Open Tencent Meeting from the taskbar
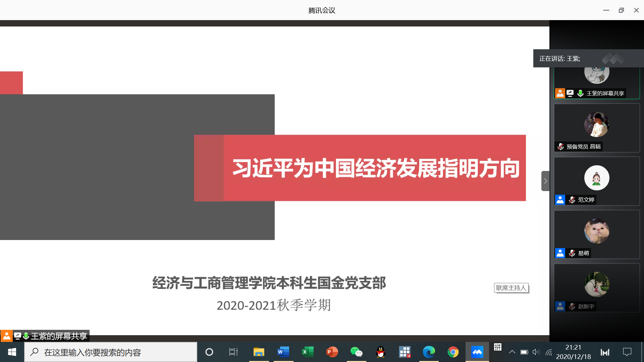The image size is (644, 362). point(477,352)
